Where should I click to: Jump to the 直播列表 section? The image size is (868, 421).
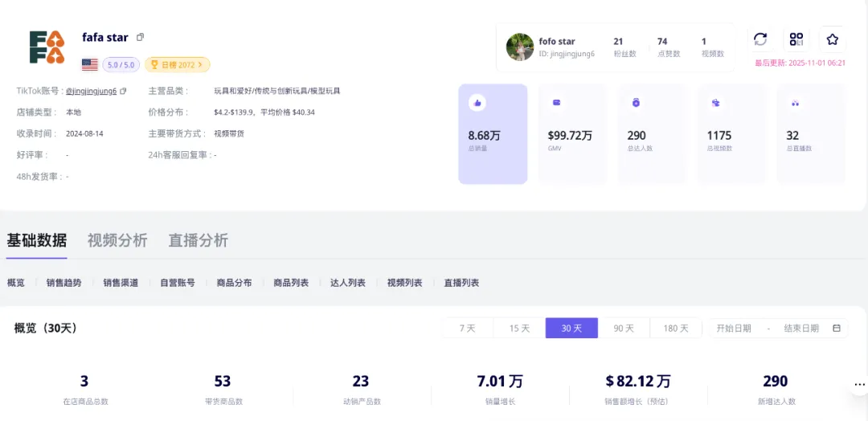461,283
